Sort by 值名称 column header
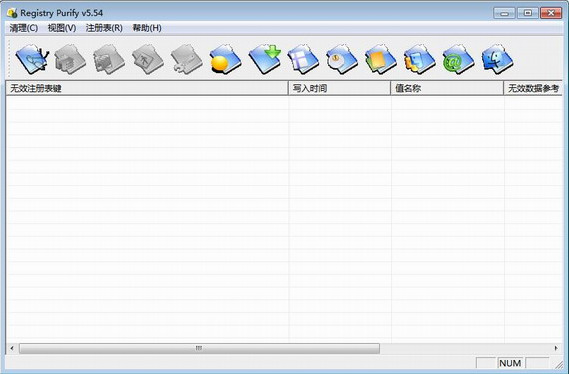Screen dimensions: 570x374 (x=447, y=88)
